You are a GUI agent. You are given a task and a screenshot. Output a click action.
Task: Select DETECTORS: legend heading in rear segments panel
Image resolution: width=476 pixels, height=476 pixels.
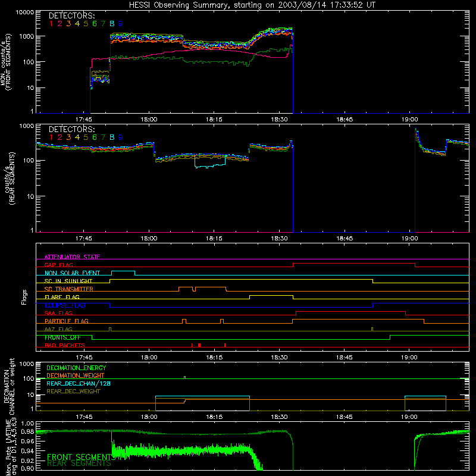coord(71,129)
